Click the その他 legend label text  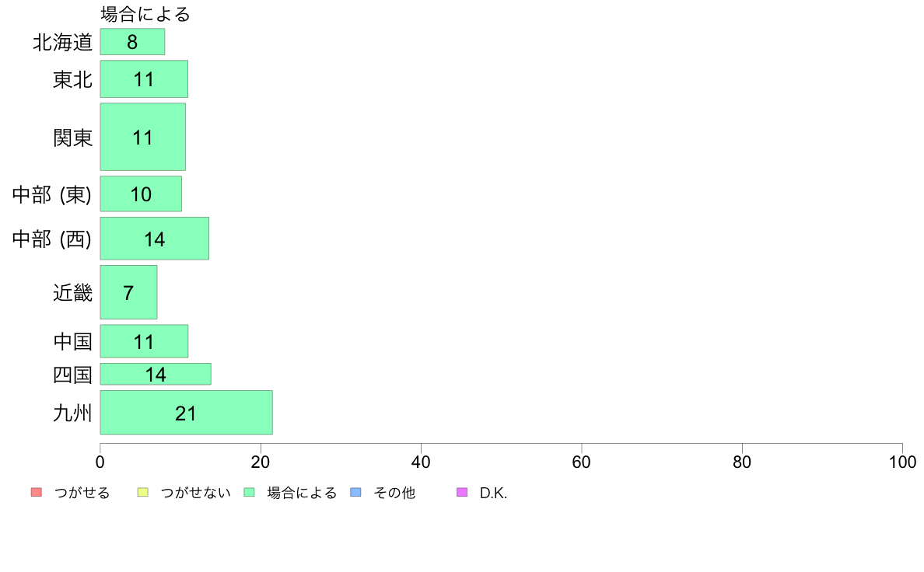394,493
